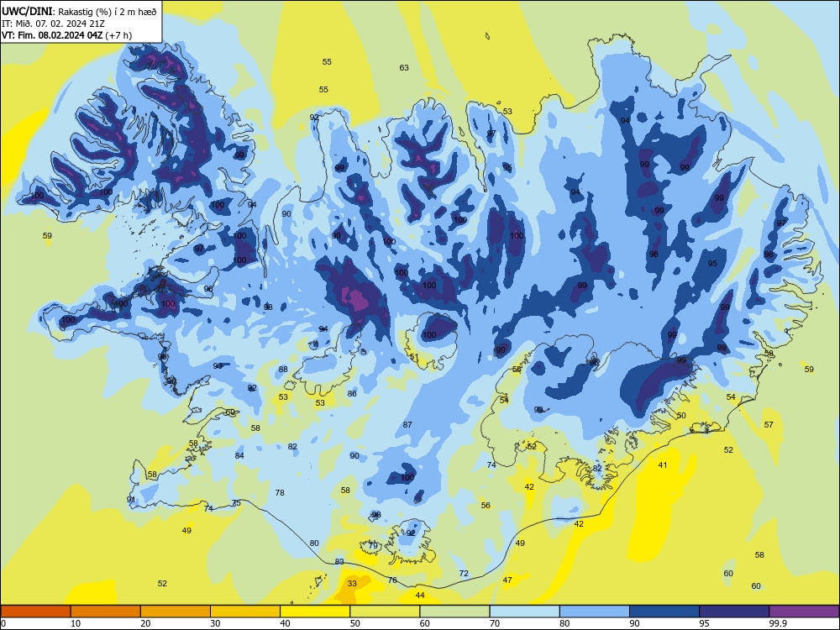840x630 pixels.
Task: Click the map value '91' at the southwest tip
Action: pos(131,499)
